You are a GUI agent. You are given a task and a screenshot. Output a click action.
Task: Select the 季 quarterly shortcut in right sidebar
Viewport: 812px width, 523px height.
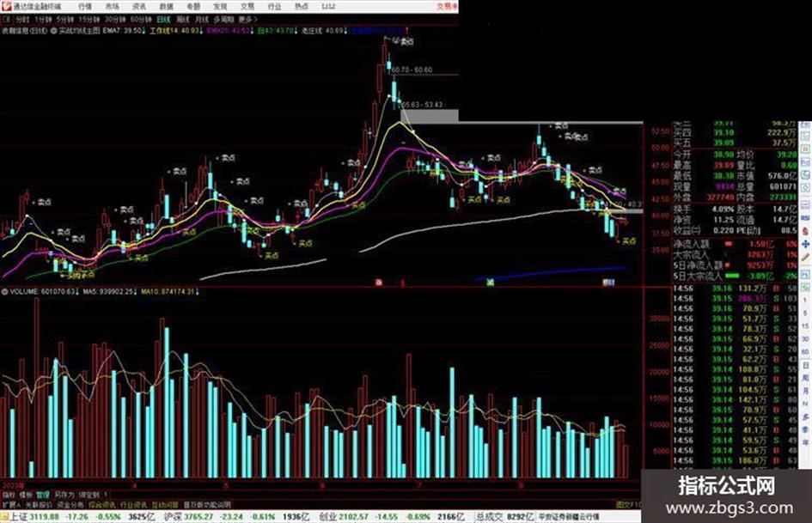pyautogui.click(x=805, y=429)
